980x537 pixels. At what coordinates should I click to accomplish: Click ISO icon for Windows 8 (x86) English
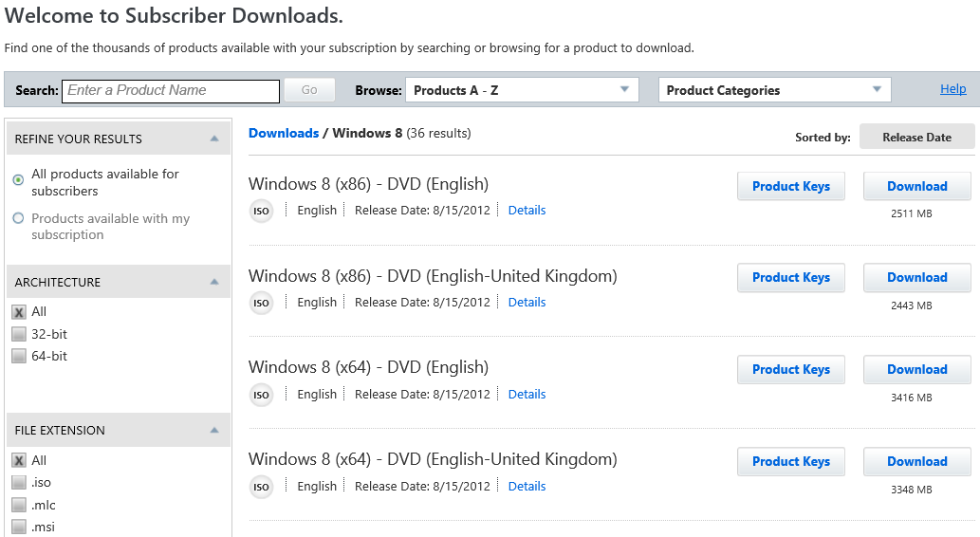click(x=261, y=212)
